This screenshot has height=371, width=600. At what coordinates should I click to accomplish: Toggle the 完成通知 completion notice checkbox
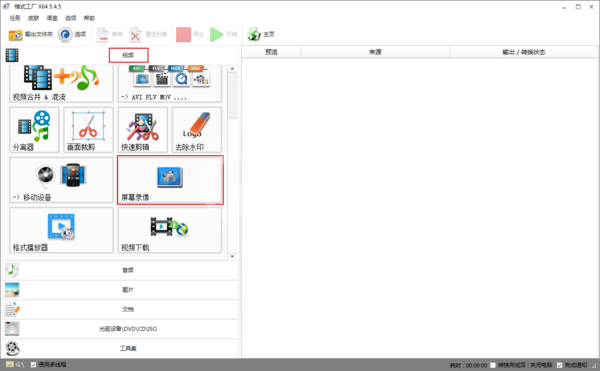tap(559, 365)
